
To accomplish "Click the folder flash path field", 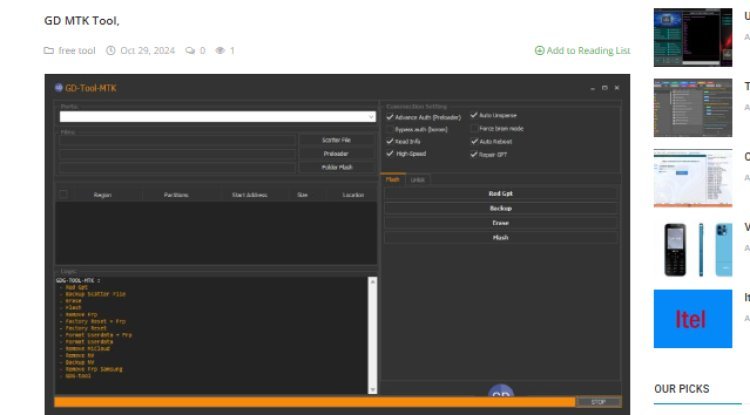I will pyautogui.click(x=177, y=167).
